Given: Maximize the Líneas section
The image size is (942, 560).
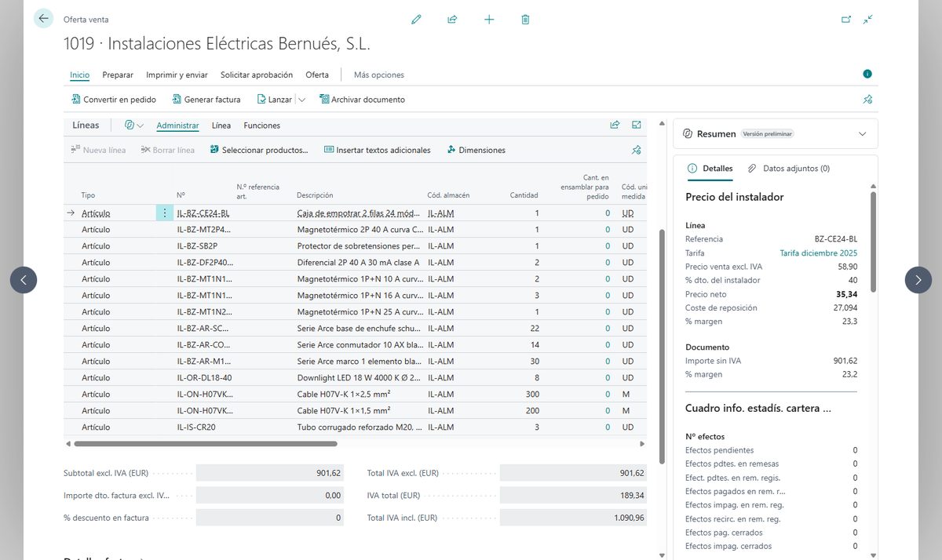Looking at the screenshot, I should (x=637, y=125).
